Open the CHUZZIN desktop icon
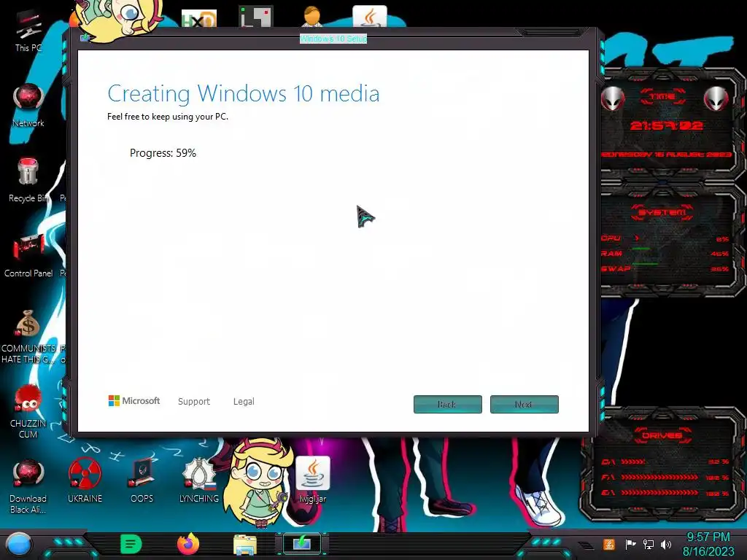This screenshot has width=747, height=560. 28,411
